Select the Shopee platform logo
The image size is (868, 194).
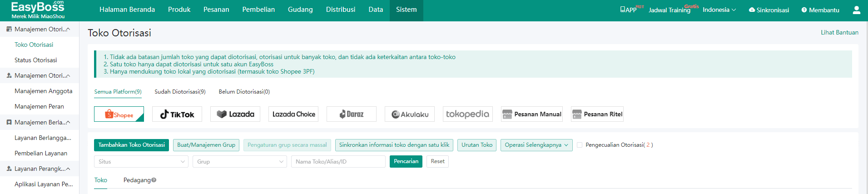119,114
